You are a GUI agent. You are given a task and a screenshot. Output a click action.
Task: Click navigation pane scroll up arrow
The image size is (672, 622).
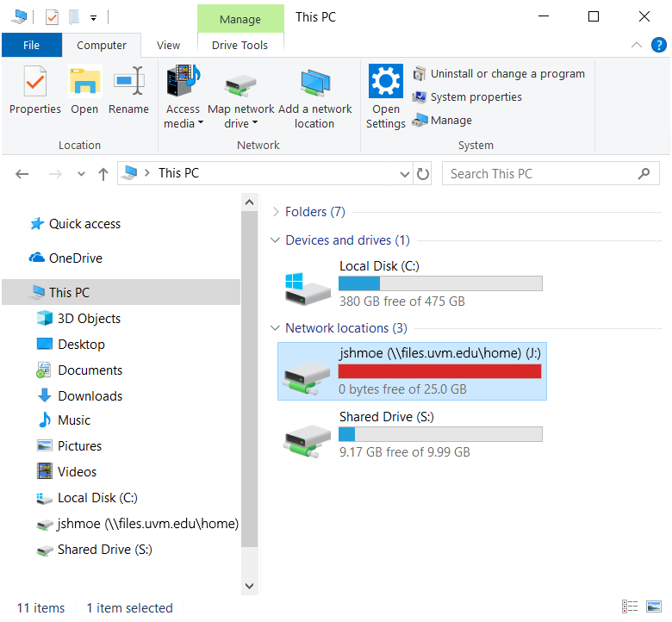coord(250,202)
